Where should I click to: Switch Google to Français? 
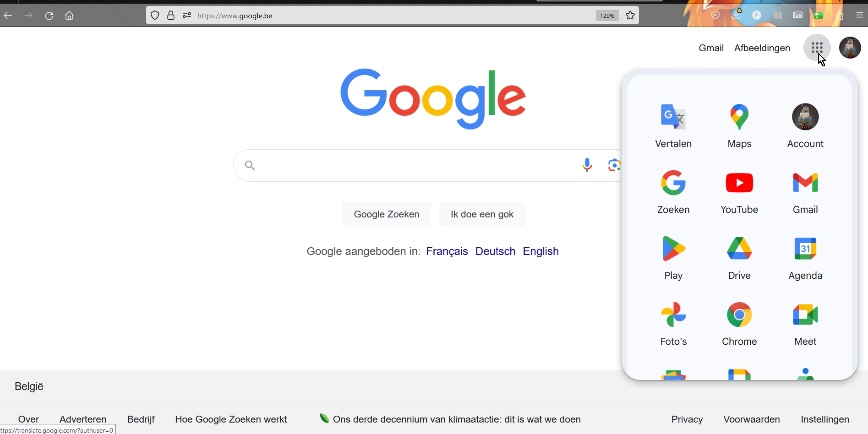pos(447,251)
